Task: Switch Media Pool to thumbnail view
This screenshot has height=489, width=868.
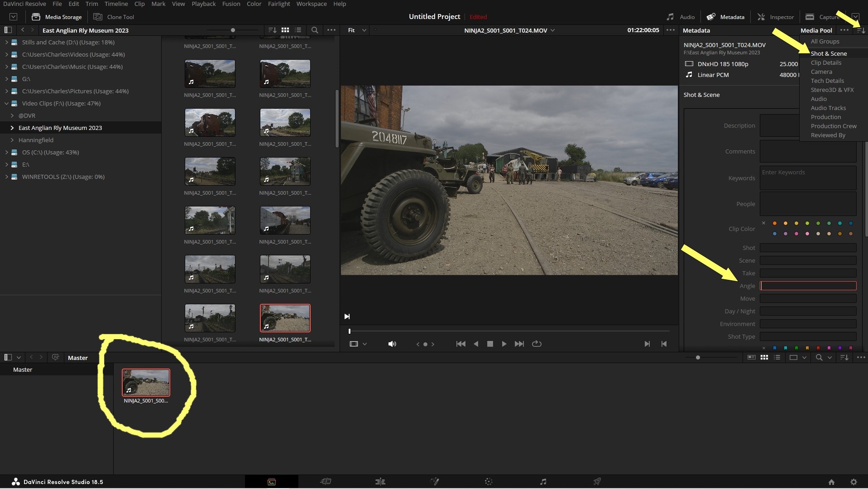Action: click(x=764, y=357)
